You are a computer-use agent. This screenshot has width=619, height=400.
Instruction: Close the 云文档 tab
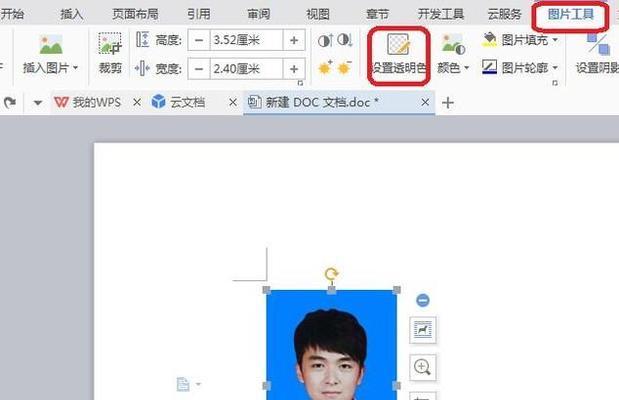coord(233,103)
